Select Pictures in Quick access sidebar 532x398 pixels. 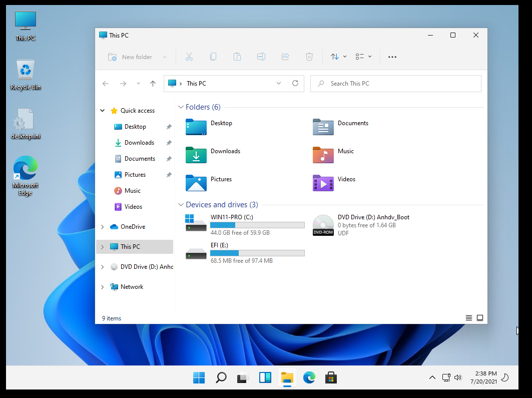point(135,174)
